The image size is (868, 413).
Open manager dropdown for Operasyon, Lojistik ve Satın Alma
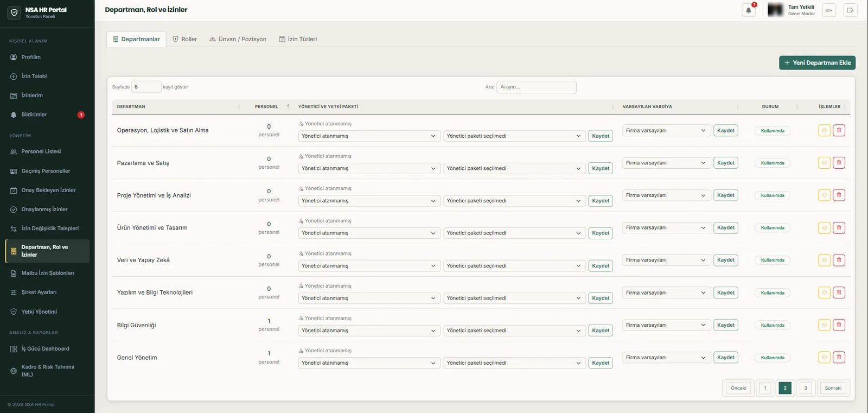click(x=368, y=136)
